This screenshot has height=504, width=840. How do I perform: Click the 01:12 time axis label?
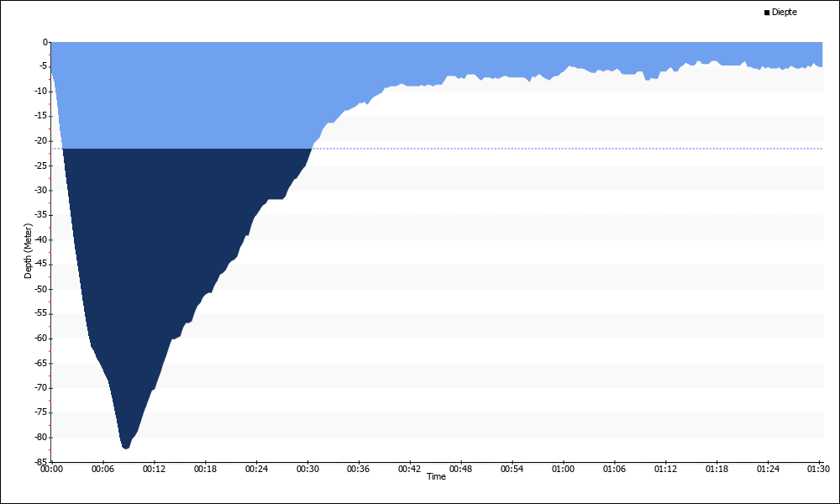(x=665, y=470)
